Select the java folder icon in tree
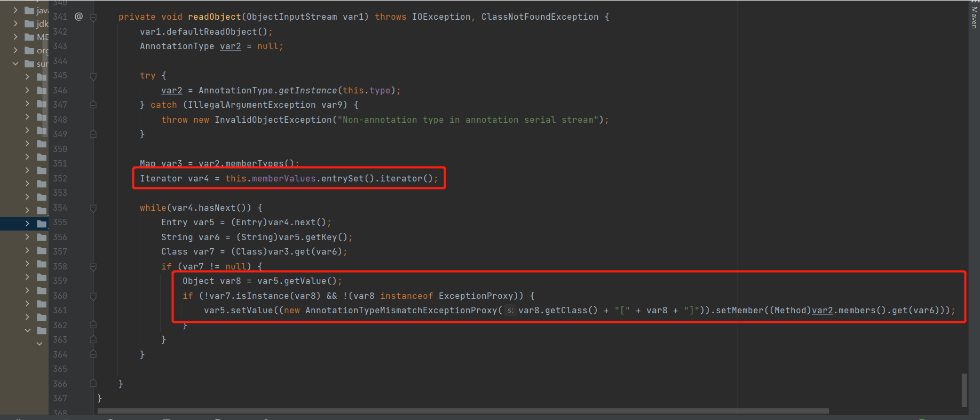 (29, 10)
